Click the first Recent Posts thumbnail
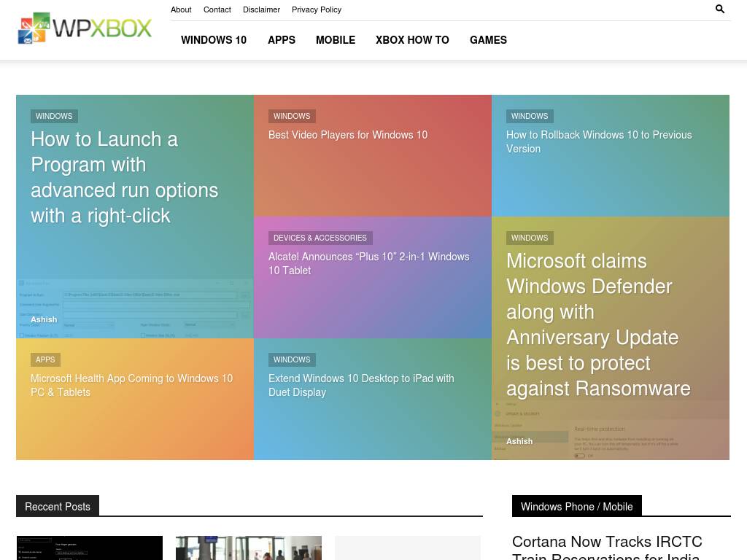 pos(90,548)
